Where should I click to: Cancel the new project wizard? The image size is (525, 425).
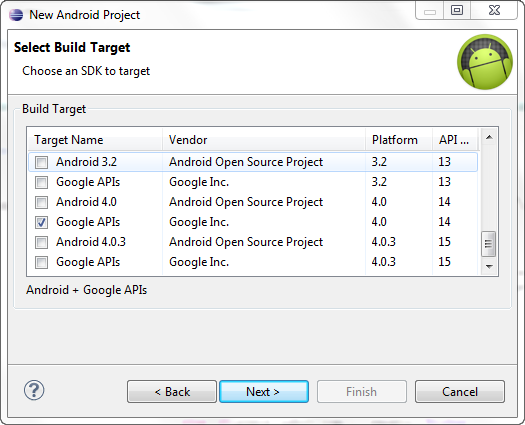(x=460, y=392)
